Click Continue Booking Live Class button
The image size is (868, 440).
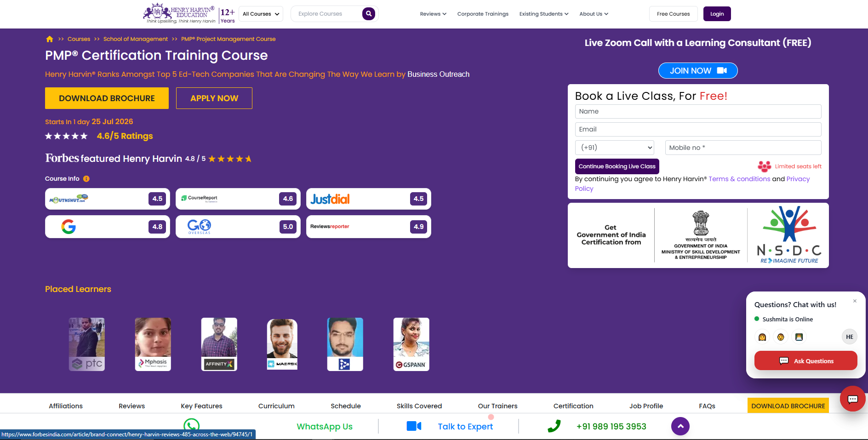(x=617, y=166)
